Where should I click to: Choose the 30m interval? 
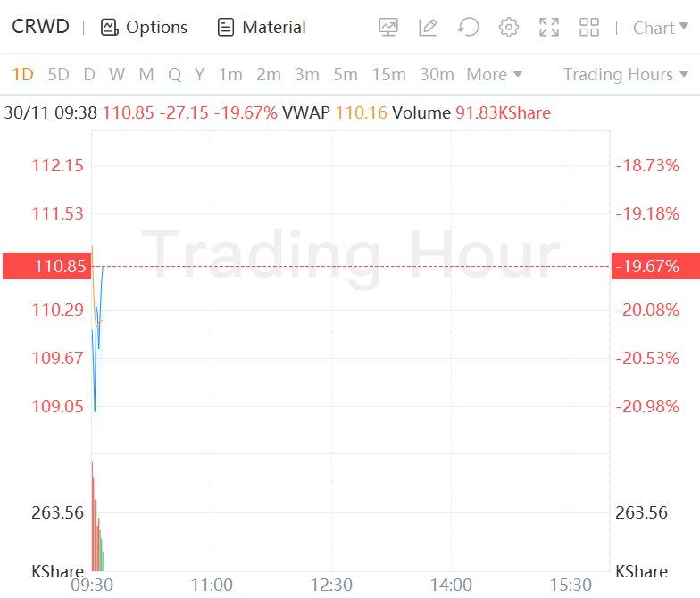(437, 74)
